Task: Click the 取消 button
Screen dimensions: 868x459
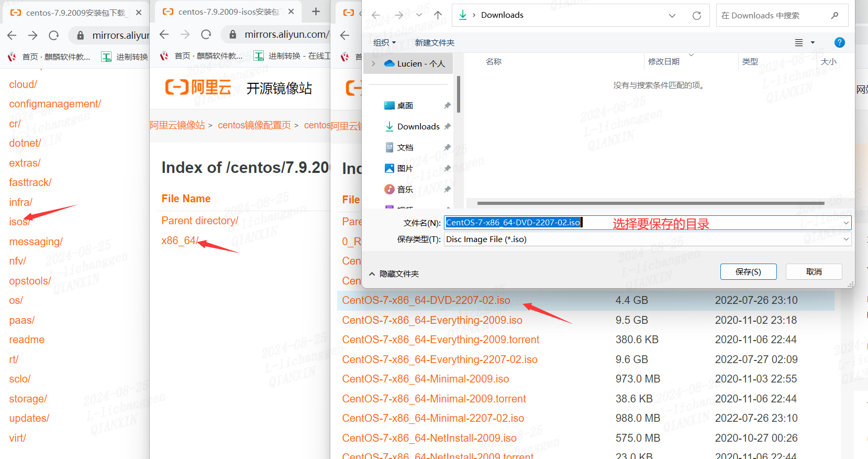Action: point(814,271)
